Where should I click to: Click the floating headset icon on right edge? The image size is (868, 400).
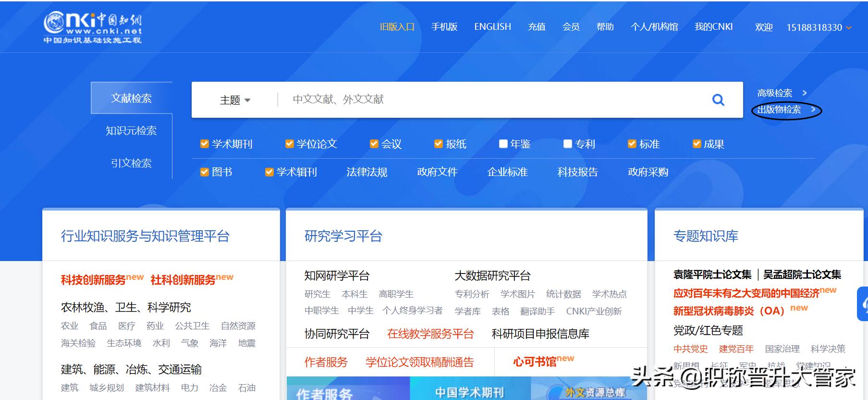click(863, 304)
